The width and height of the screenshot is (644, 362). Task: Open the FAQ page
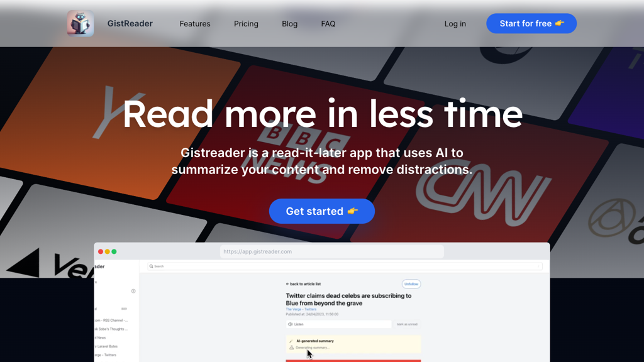[328, 23]
